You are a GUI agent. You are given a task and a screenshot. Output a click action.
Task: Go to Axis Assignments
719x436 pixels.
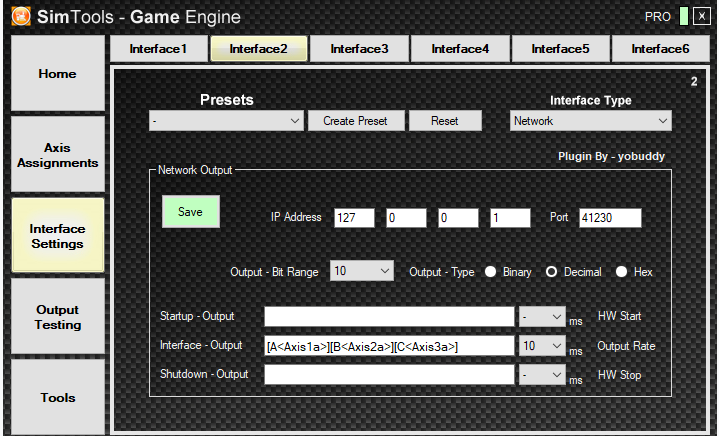[58, 155]
